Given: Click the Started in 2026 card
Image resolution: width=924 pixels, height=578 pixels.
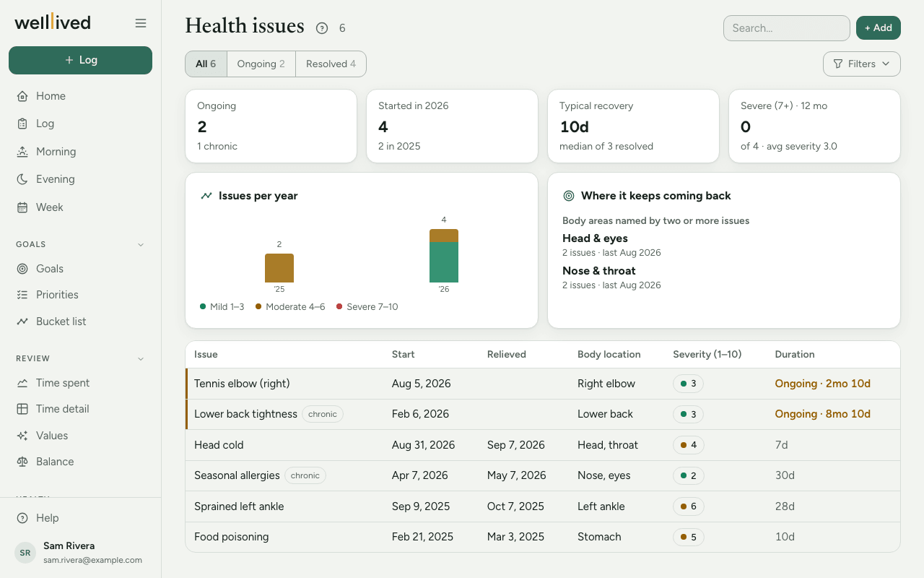Looking at the screenshot, I should tap(453, 126).
